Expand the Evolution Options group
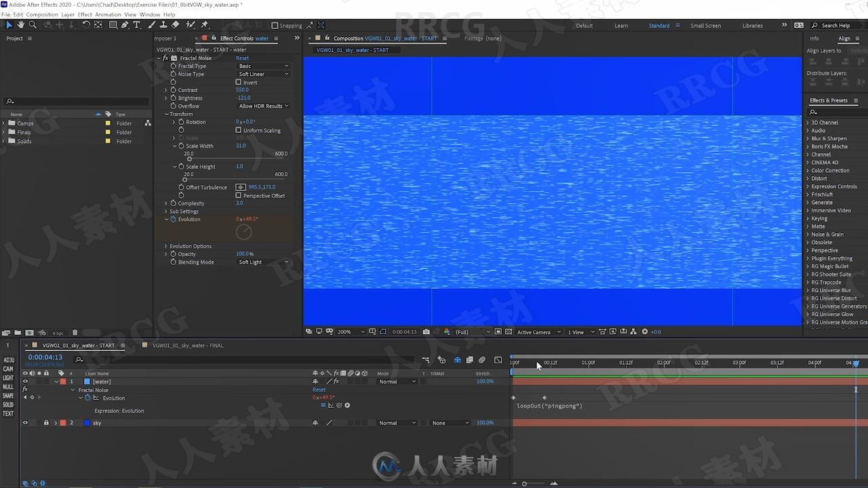Viewport: 868px width, 488px height. [x=165, y=246]
